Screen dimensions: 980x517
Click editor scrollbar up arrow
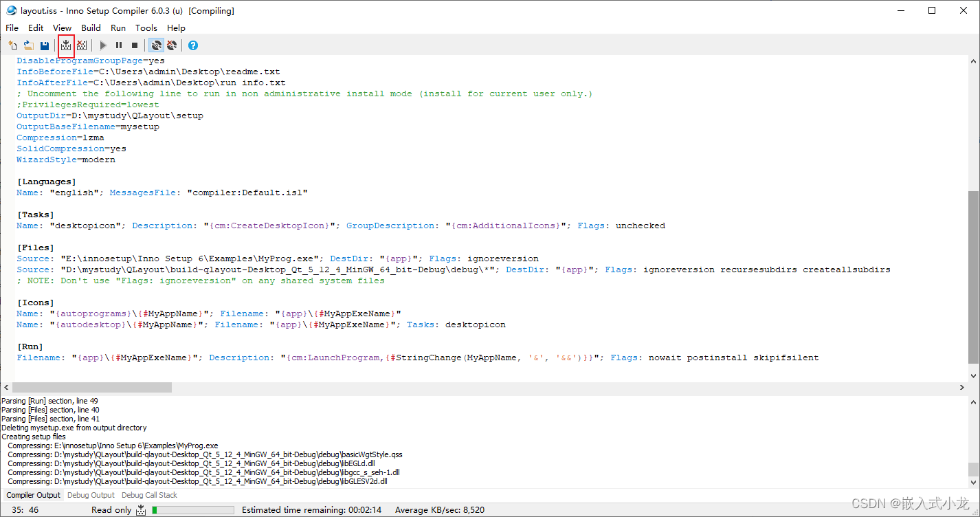[x=973, y=62]
